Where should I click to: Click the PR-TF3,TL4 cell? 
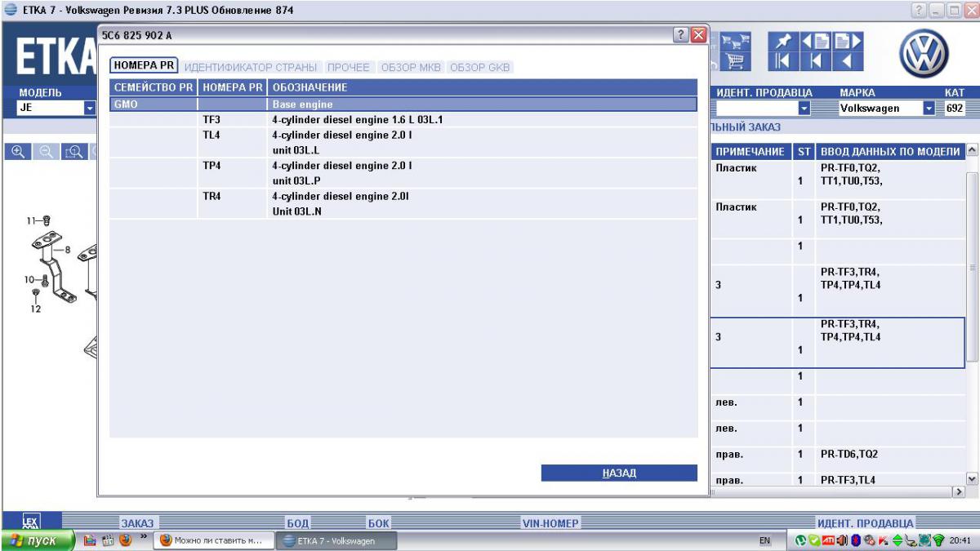click(890, 480)
